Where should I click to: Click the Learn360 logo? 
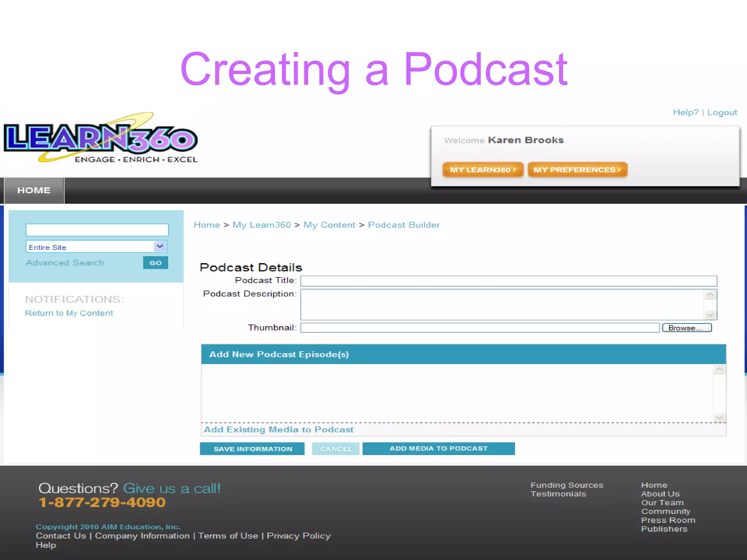point(101,138)
